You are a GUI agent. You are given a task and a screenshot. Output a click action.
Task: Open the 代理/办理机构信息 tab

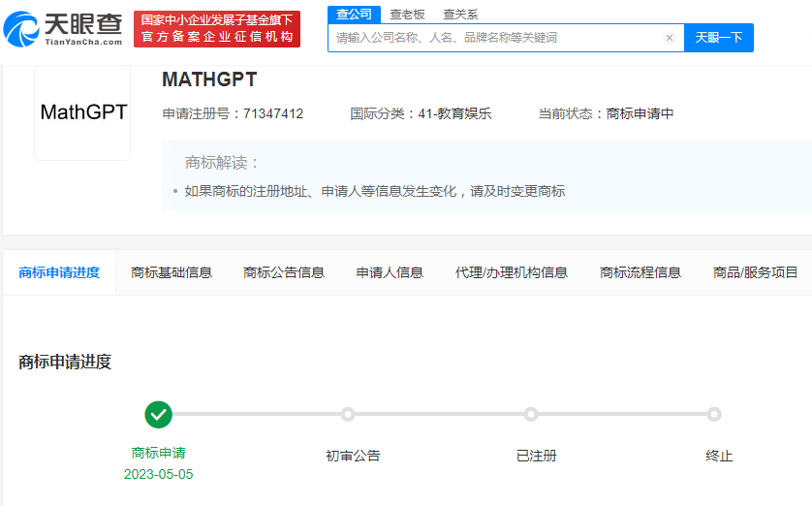click(511, 272)
